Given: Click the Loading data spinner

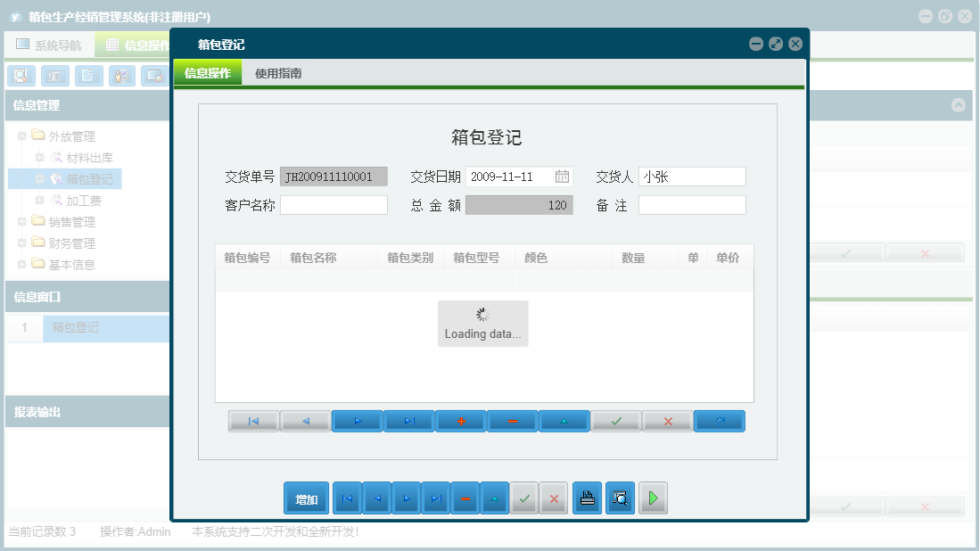Looking at the screenshot, I should pos(482,323).
